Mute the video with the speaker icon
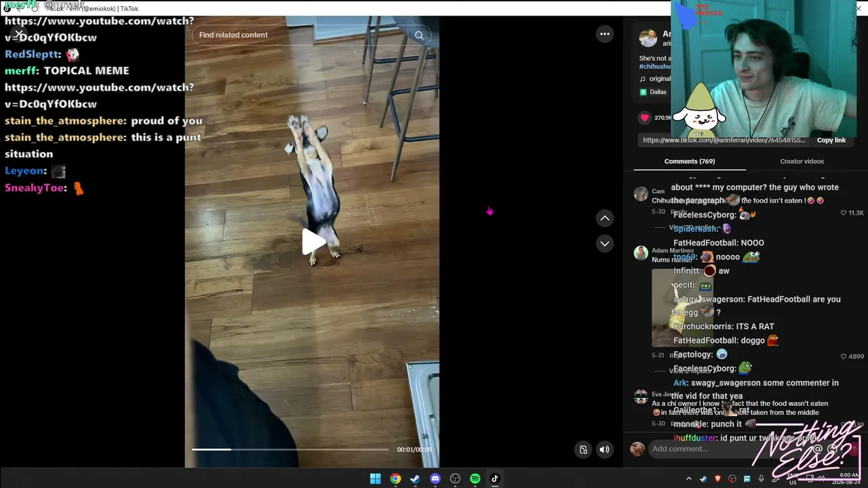868x488 pixels. click(604, 449)
